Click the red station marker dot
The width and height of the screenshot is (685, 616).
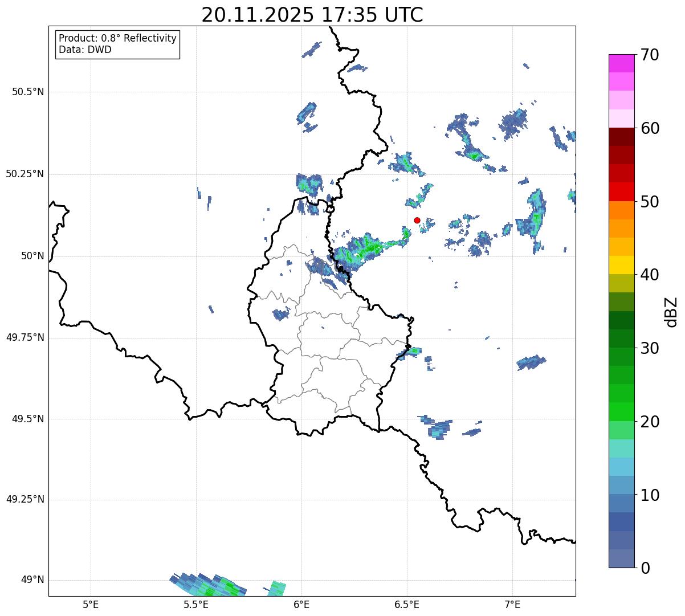[x=417, y=220]
